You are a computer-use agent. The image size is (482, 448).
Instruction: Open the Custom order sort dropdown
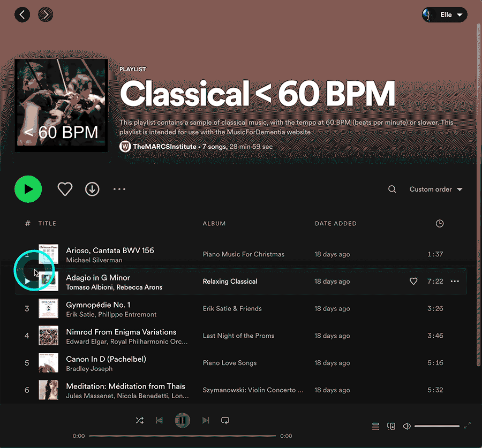click(x=435, y=189)
